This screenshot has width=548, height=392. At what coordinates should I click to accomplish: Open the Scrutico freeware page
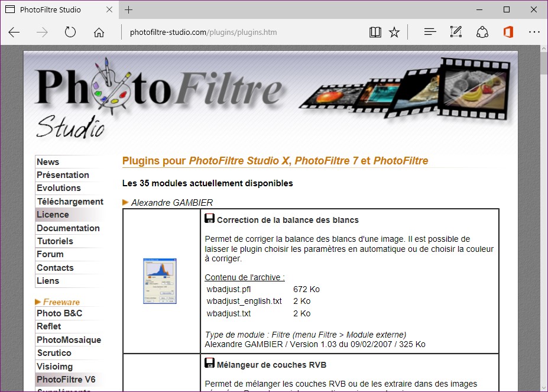pos(54,352)
